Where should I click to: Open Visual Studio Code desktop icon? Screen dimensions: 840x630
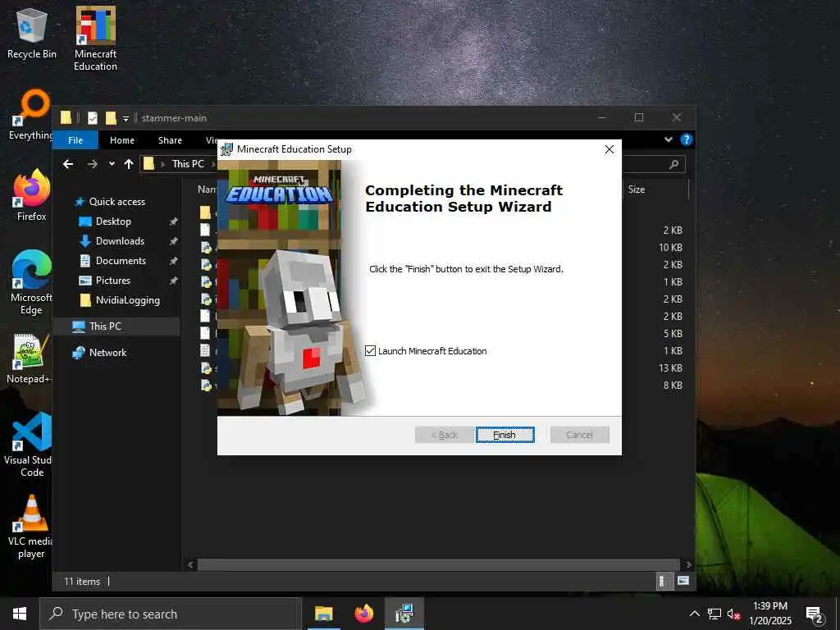(x=30, y=445)
